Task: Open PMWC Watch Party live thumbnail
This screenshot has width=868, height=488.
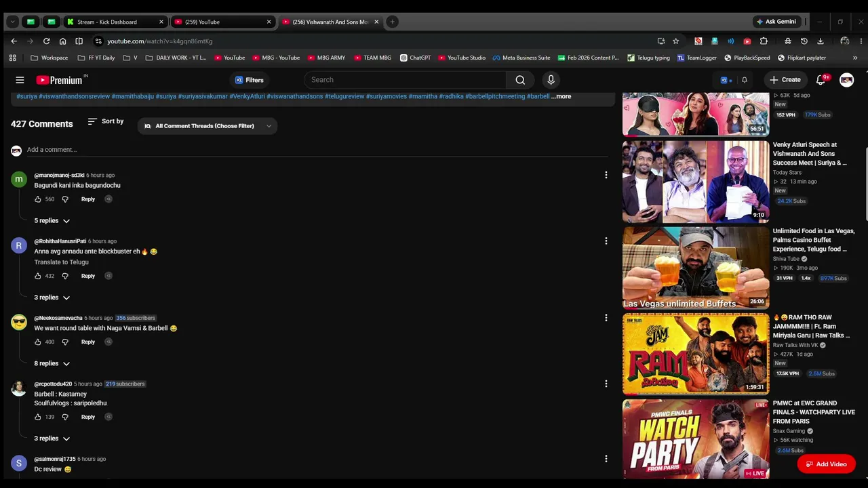Action: (696, 439)
